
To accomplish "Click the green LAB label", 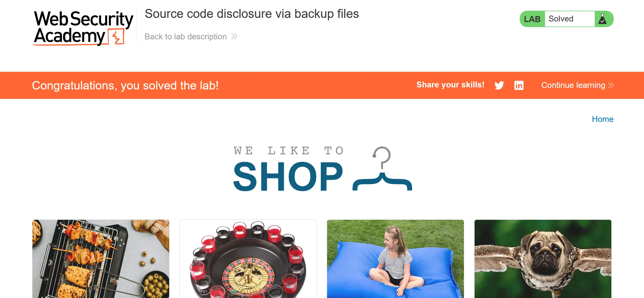I will [532, 19].
